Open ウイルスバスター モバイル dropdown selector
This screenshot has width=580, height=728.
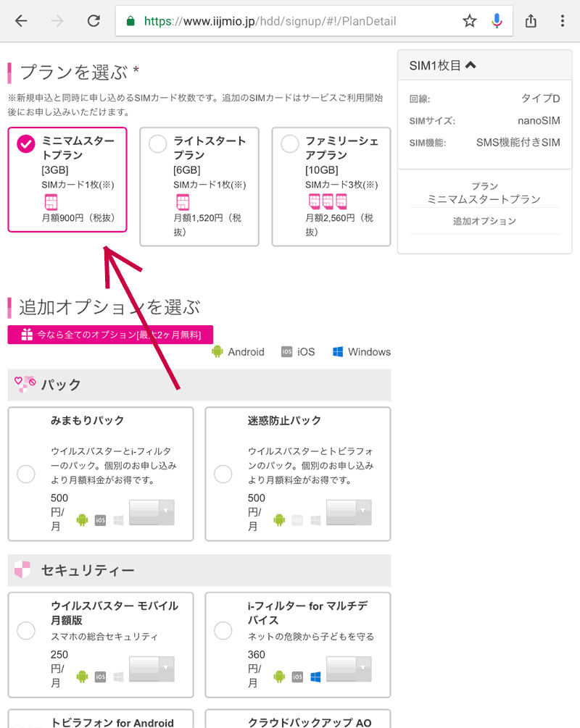152,669
